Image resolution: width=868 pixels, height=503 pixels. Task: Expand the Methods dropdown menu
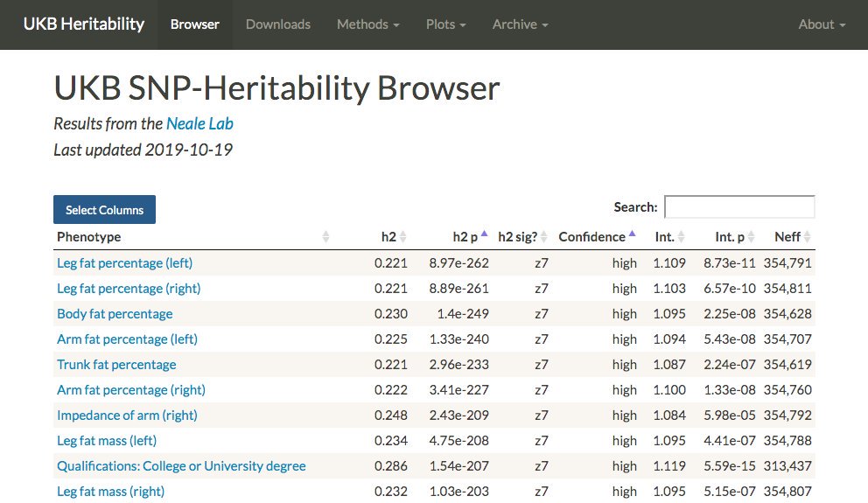pos(367,24)
